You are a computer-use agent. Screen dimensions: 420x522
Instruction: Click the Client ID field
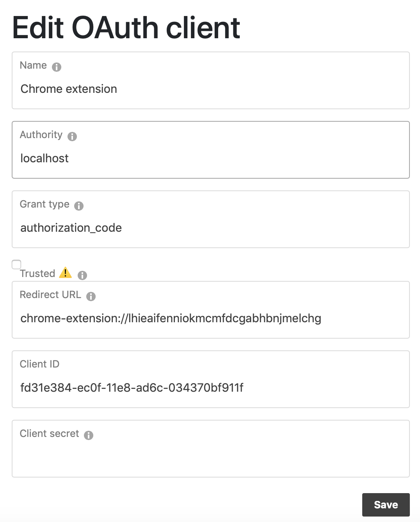211,388
